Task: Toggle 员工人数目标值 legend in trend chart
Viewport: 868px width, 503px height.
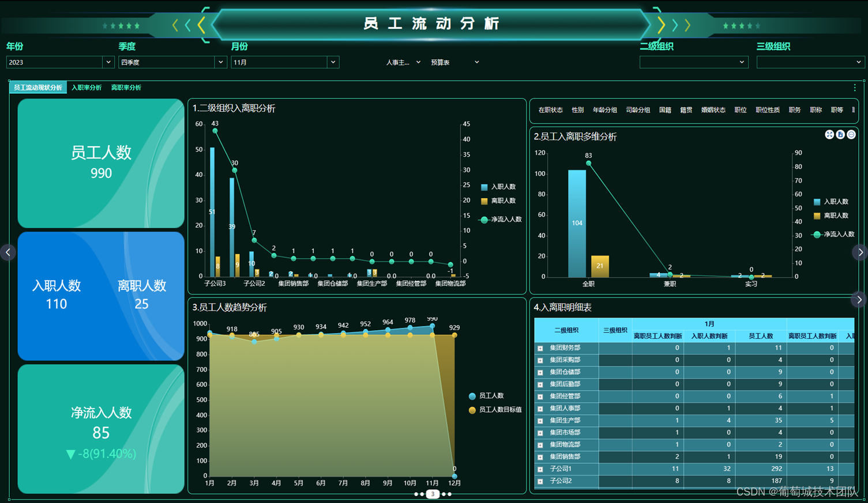Action: (x=495, y=410)
